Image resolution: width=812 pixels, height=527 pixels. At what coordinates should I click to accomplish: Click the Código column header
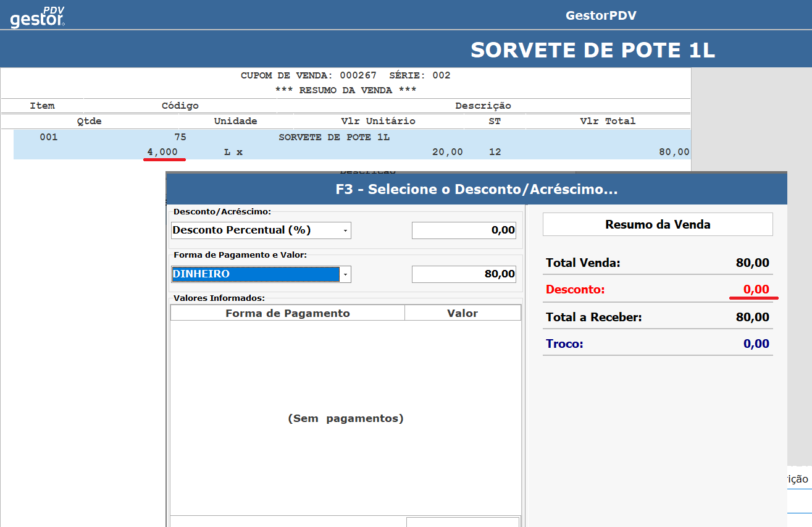pos(180,106)
